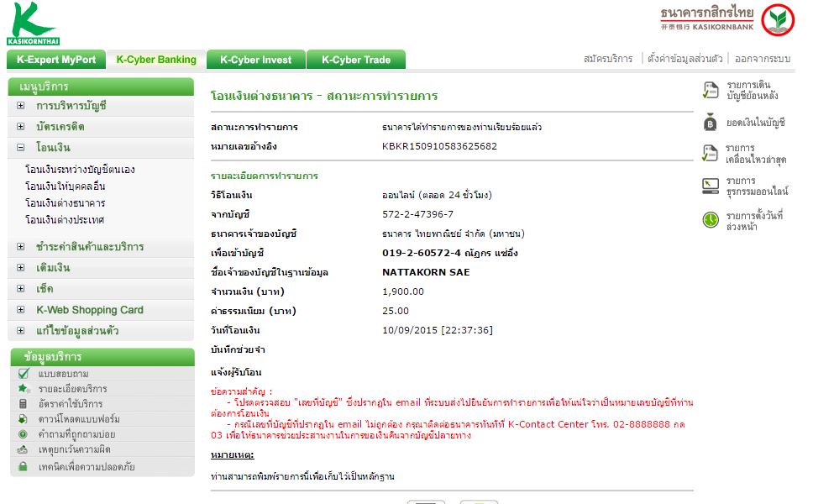Expand the บัตรเครดิต menu section
Screen dimensions: 813x504
20,127
